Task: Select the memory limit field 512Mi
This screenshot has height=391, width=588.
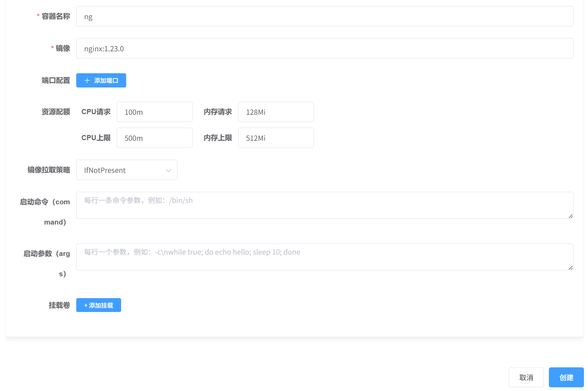Action: point(276,138)
